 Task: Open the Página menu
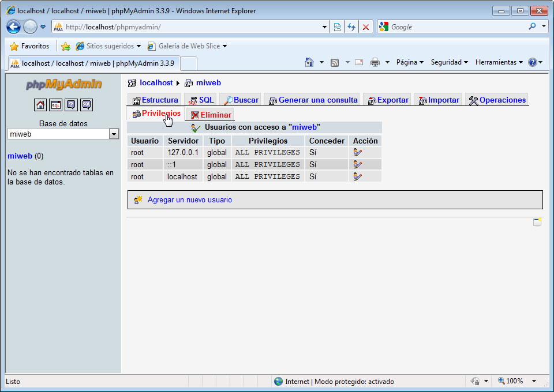click(410, 62)
